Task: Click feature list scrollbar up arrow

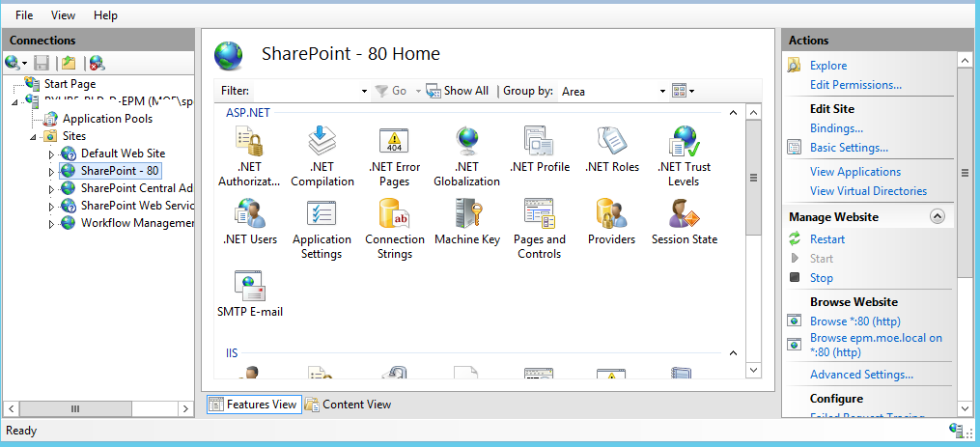Action: (x=753, y=113)
